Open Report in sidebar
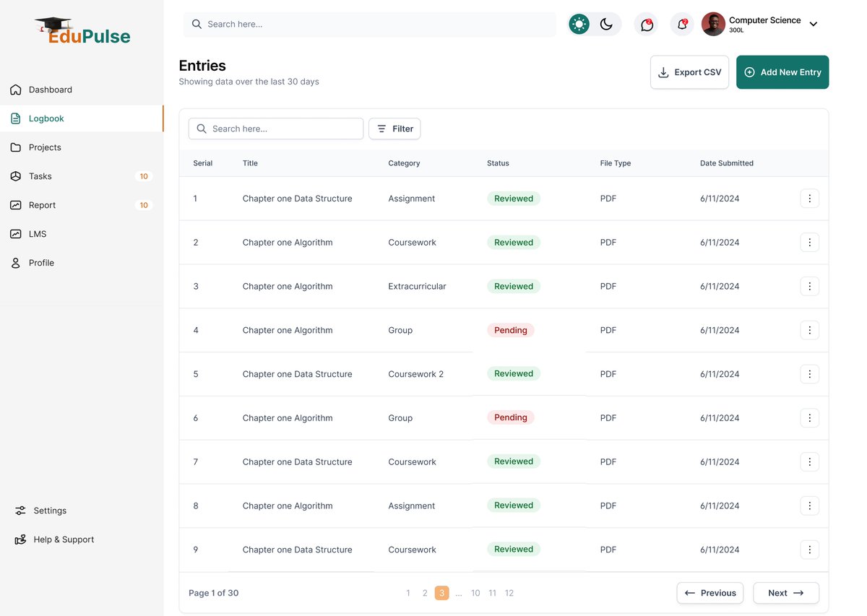This screenshot has height=616, width=867. click(x=82, y=205)
